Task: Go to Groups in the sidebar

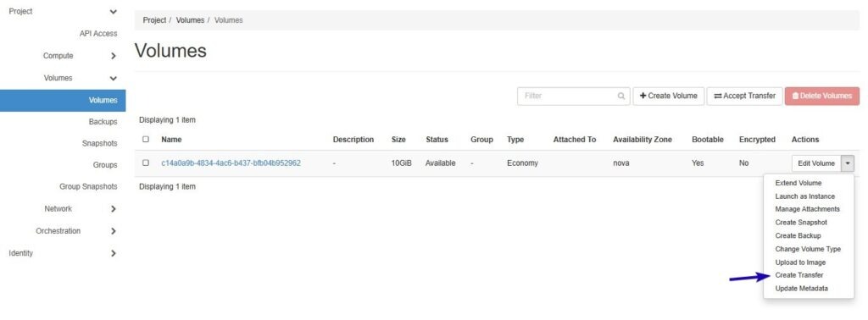Action: [x=105, y=165]
